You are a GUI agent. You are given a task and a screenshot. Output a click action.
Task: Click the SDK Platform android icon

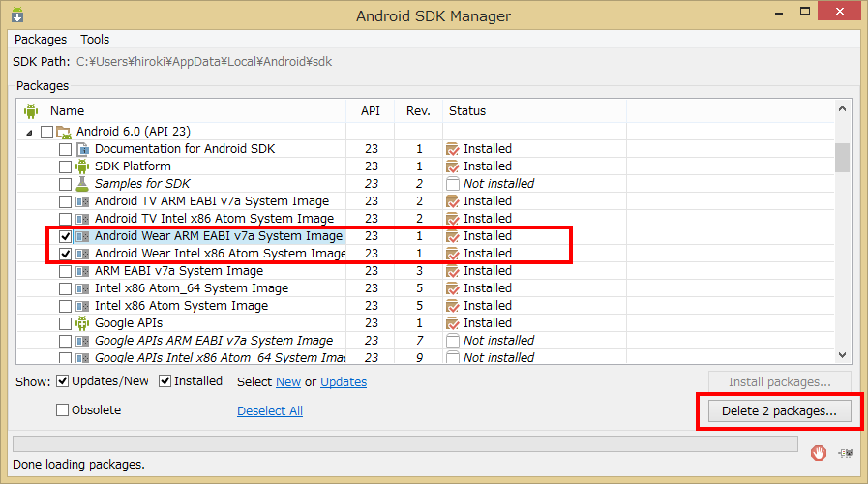tap(82, 166)
